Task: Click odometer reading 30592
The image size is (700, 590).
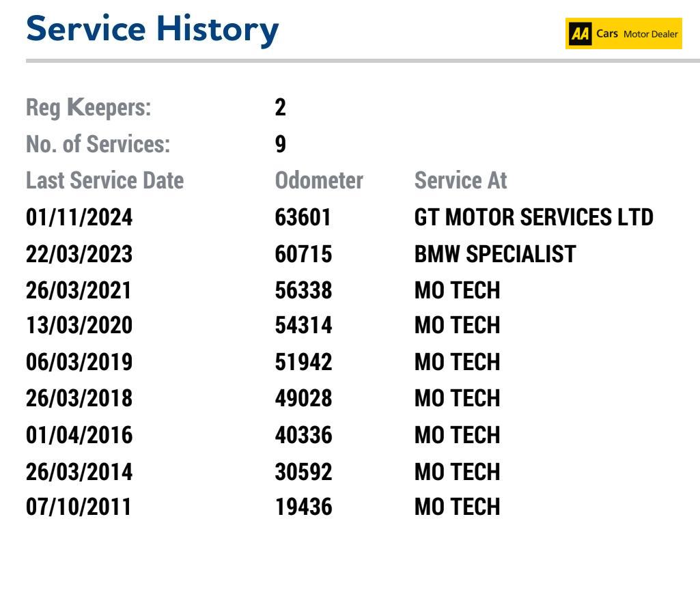Action: pos(303,472)
